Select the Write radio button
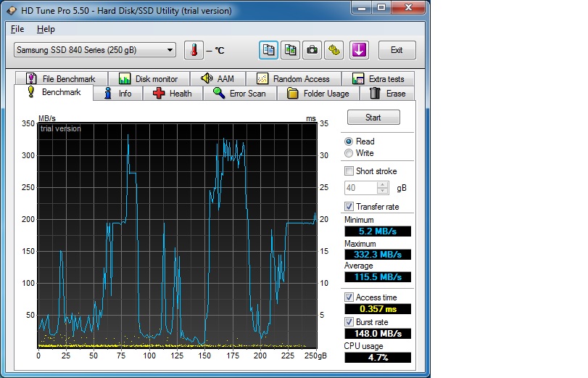The width and height of the screenshot is (588, 378). point(349,153)
